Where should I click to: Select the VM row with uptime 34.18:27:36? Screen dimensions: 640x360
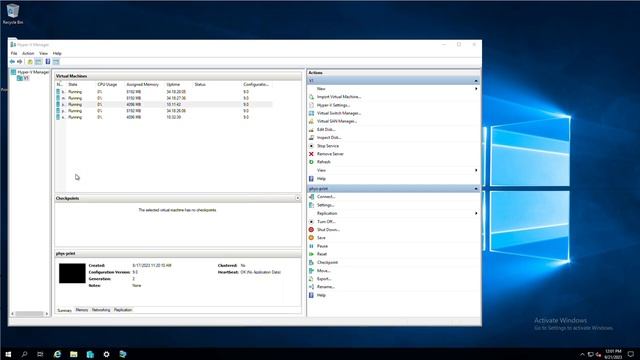pos(163,98)
